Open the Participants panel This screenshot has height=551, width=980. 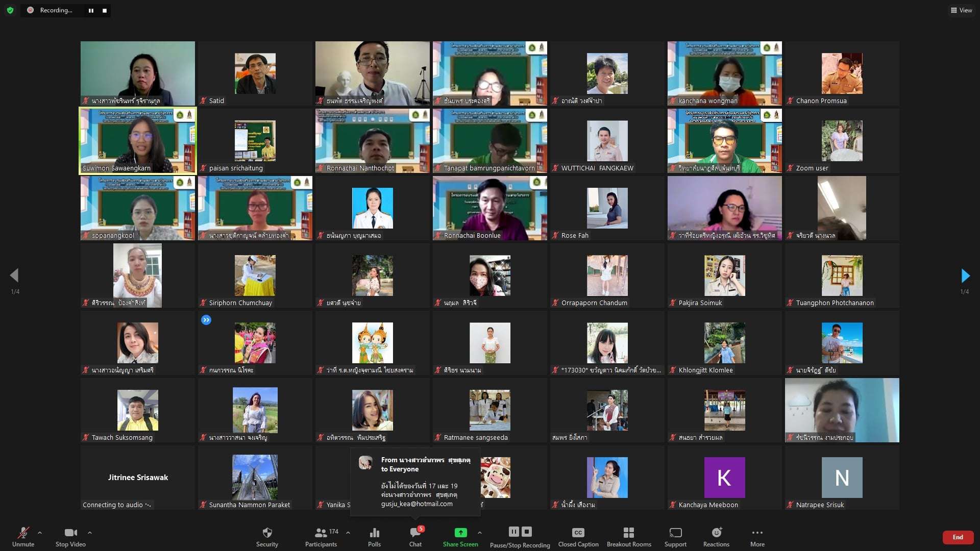pyautogui.click(x=321, y=537)
